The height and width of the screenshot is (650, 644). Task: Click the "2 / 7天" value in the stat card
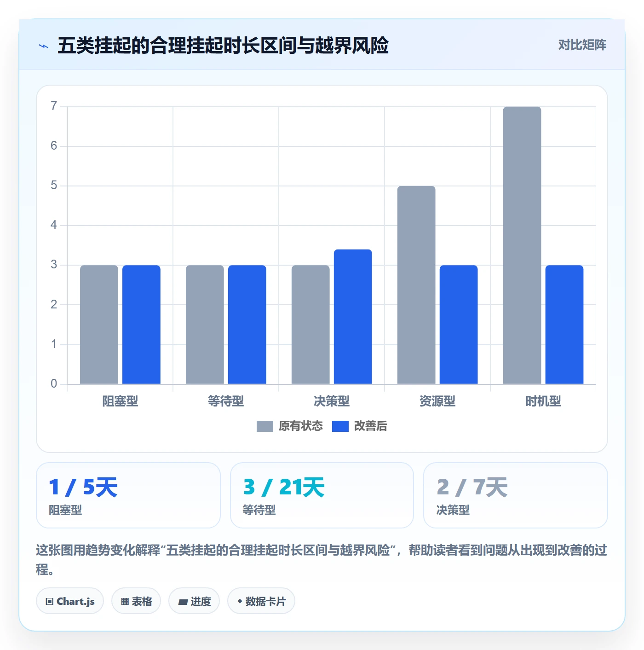coord(472,487)
